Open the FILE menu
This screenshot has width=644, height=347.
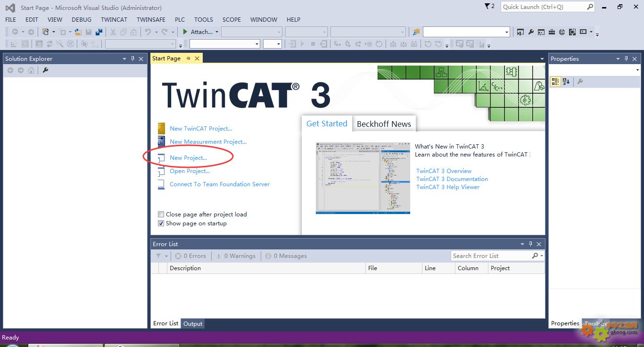[x=10, y=19]
